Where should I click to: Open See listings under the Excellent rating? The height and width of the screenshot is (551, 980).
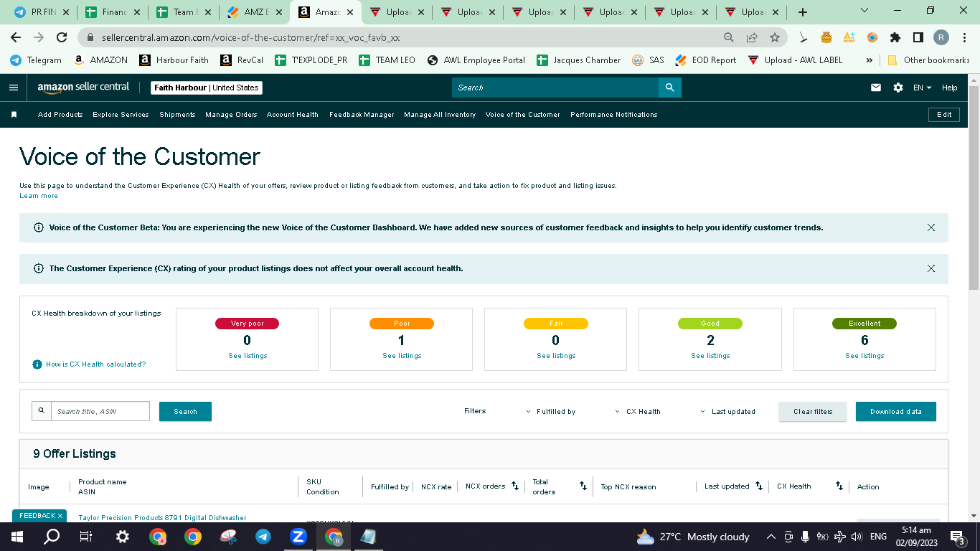(864, 356)
